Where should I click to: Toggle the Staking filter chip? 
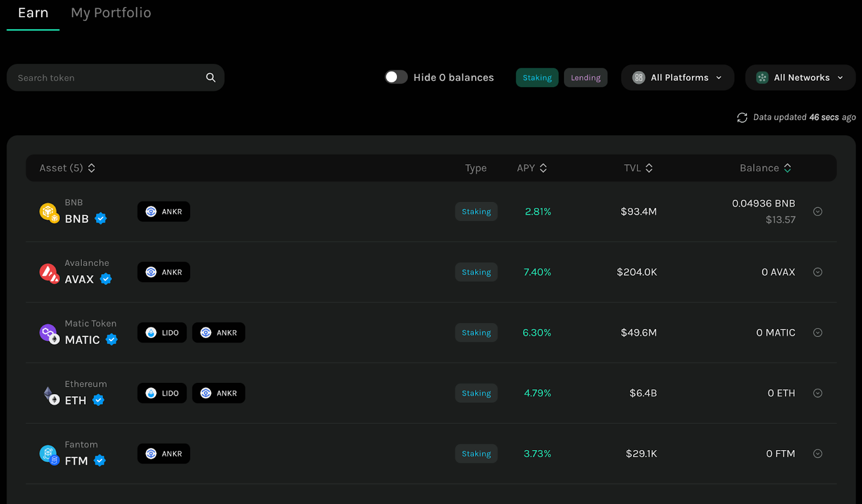point(537,78)
